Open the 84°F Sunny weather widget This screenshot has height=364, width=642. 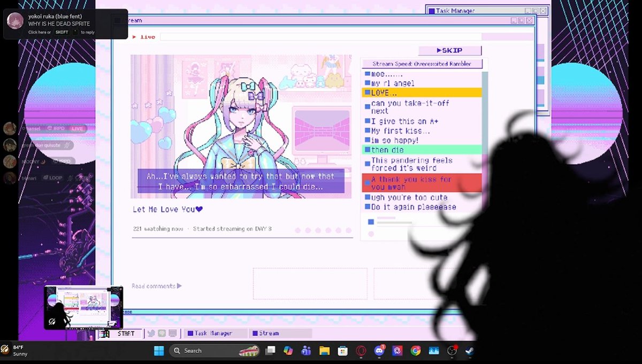click(x=15, y=350)
